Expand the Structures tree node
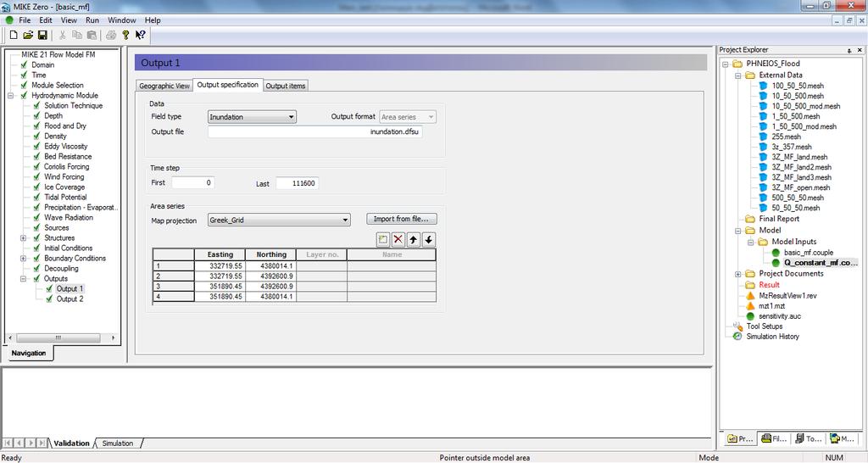The image size is (868, 463). pos(23,238)
